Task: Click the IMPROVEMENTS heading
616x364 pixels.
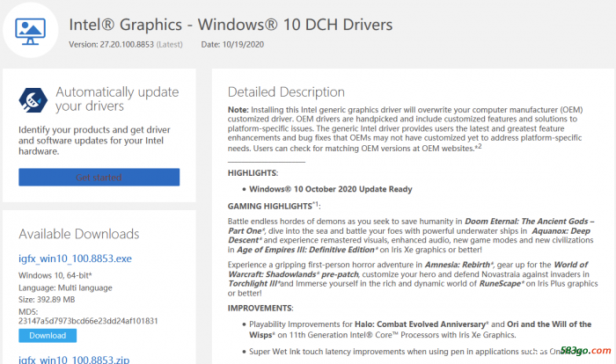Action: 260,308
